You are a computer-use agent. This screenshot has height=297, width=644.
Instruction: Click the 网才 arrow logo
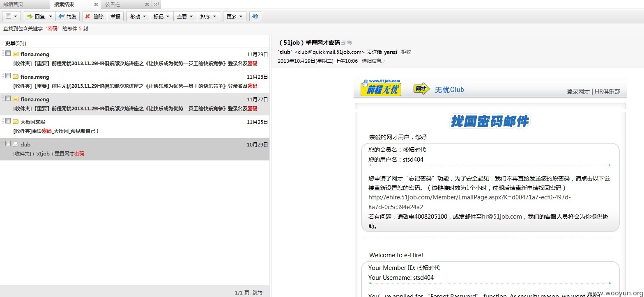point(422,89)
